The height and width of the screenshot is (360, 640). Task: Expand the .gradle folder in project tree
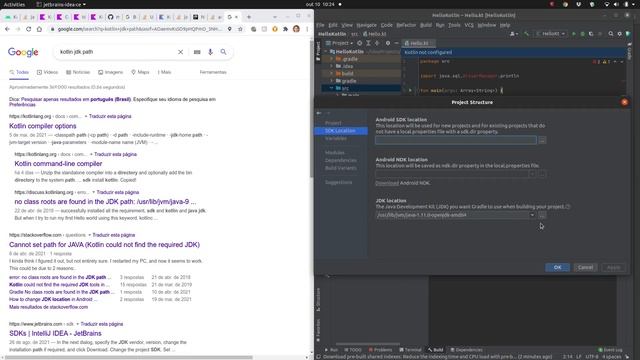tap(332, 59)
